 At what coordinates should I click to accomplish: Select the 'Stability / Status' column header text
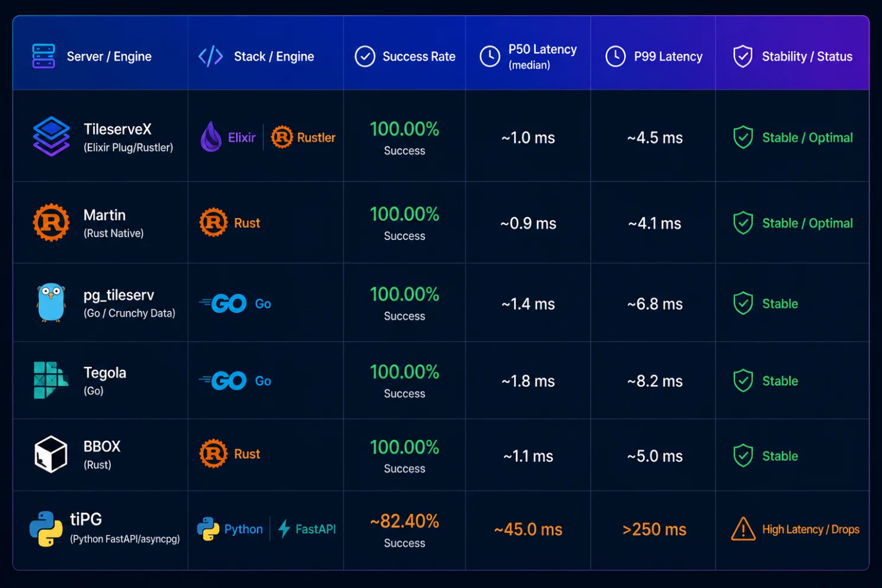click(x=807, y=56)
